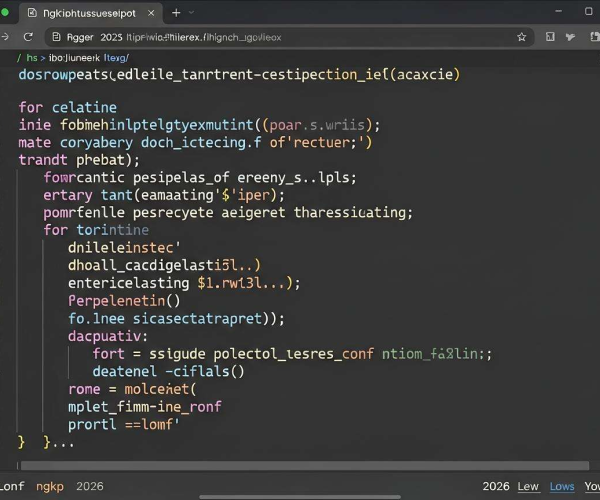Image resolution: width=600 pixels, height=500 pixels.
Task: Click the bottom window scrollbar thumb
Action: click(300, 497)
